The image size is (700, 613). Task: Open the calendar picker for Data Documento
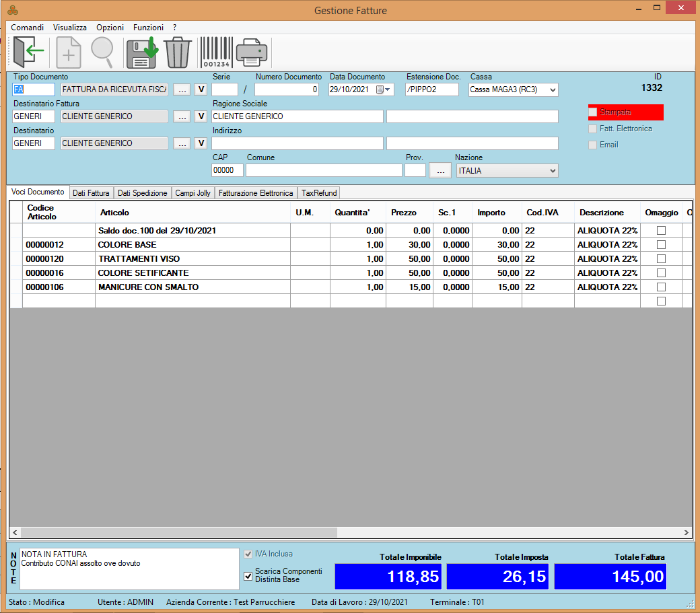click(383, 89)
